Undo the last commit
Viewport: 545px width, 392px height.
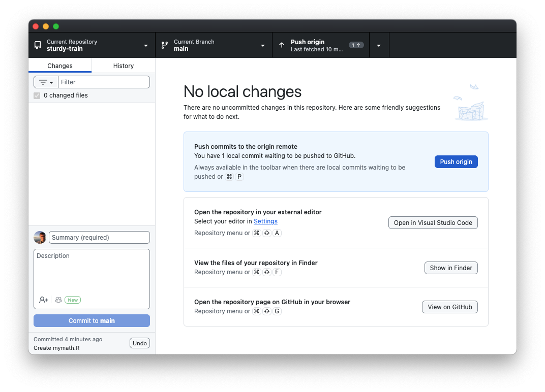(x=140, y=343)
